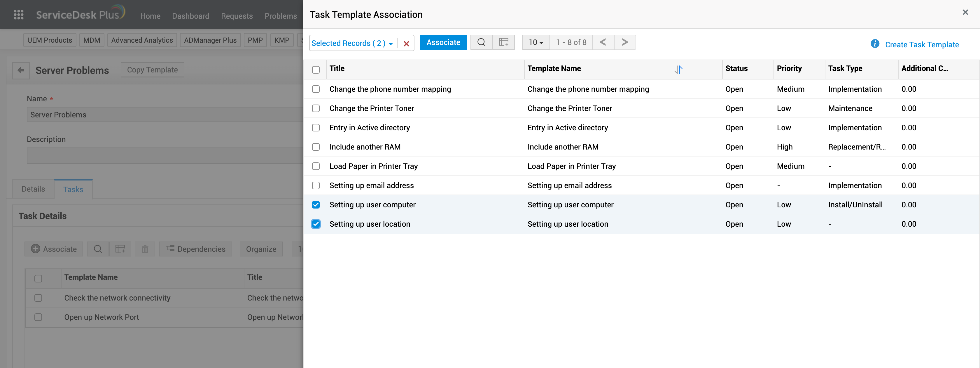Screen dimensions: 980x368
Task: Check Entry in Active directory row
Action: 316,128
